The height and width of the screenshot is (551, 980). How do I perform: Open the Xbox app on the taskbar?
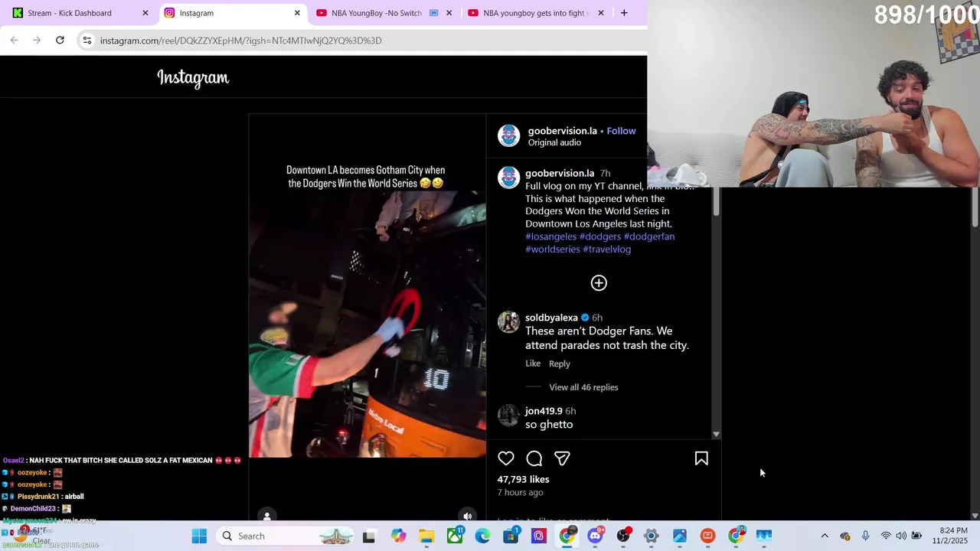(455, 536)
